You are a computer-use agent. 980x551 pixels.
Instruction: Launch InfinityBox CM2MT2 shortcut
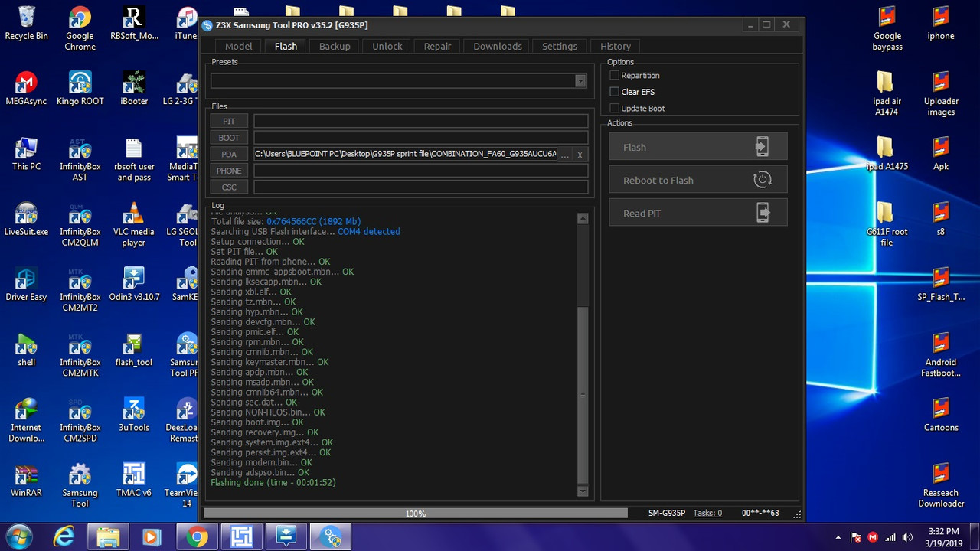tap(80, 290)
